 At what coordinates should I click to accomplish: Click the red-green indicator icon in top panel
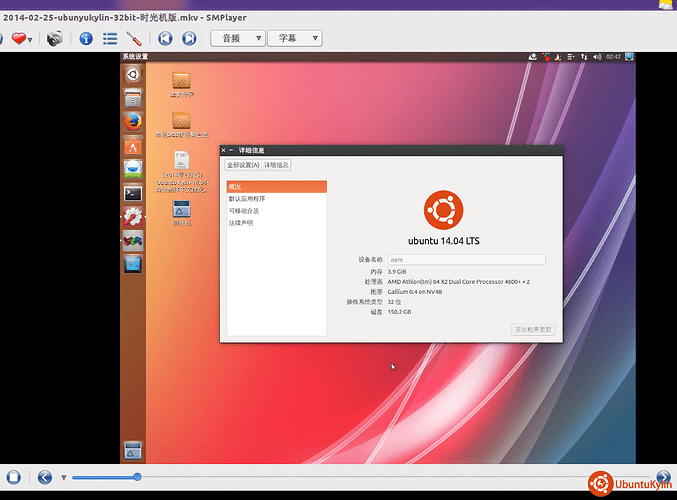[546, 57]
